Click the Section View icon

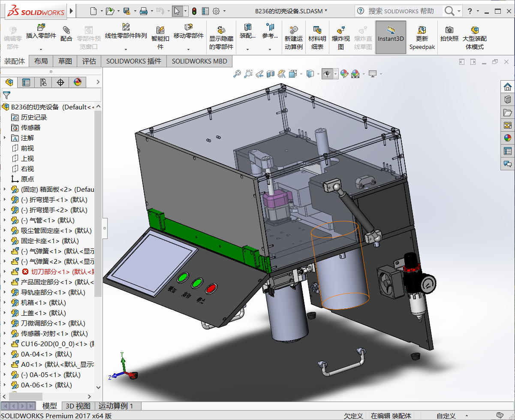click(271, 74)
